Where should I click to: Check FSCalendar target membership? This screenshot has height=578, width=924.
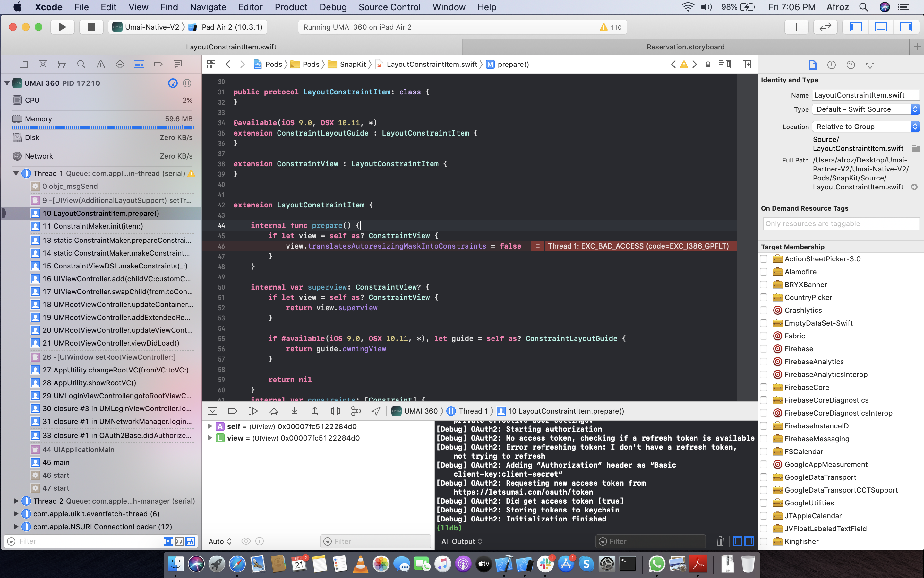pyautogui.click(x=764, y=451)
